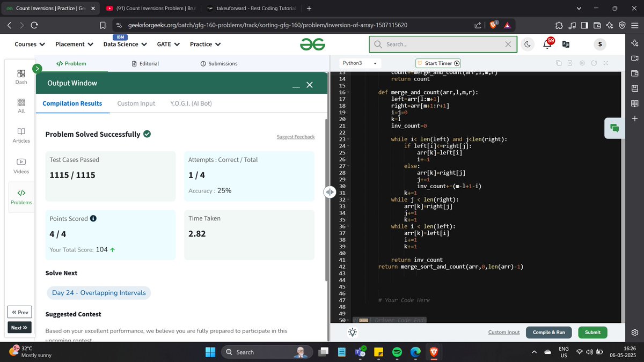The height and width of the screenshot is (362, 644).
Task: Reload the page
Action: tap(34, 25)
